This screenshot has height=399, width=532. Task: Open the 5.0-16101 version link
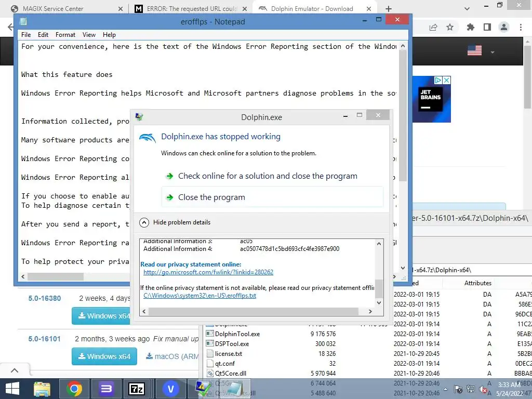[45, 339]
